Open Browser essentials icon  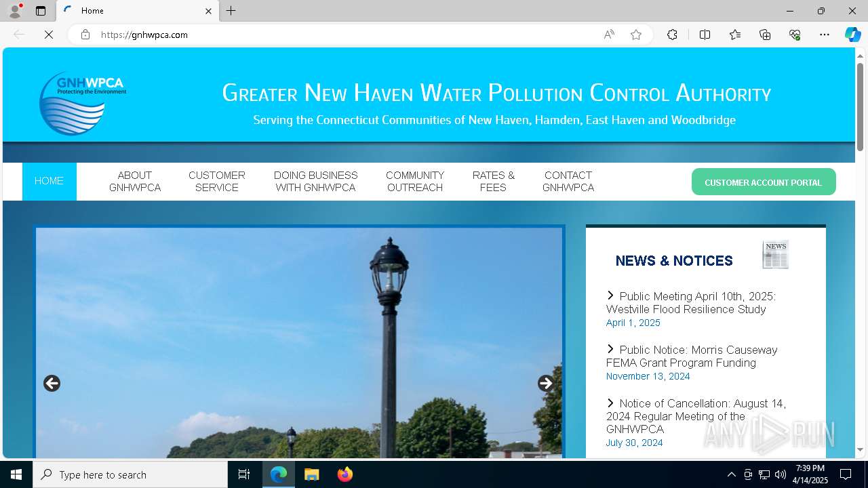click(795, 35)
